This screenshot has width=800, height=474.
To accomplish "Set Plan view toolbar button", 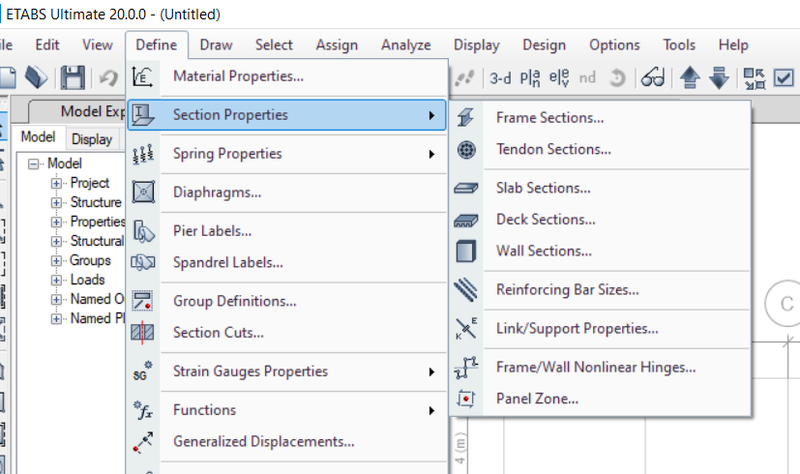I will pyautogui.click(x=530, y=78).
